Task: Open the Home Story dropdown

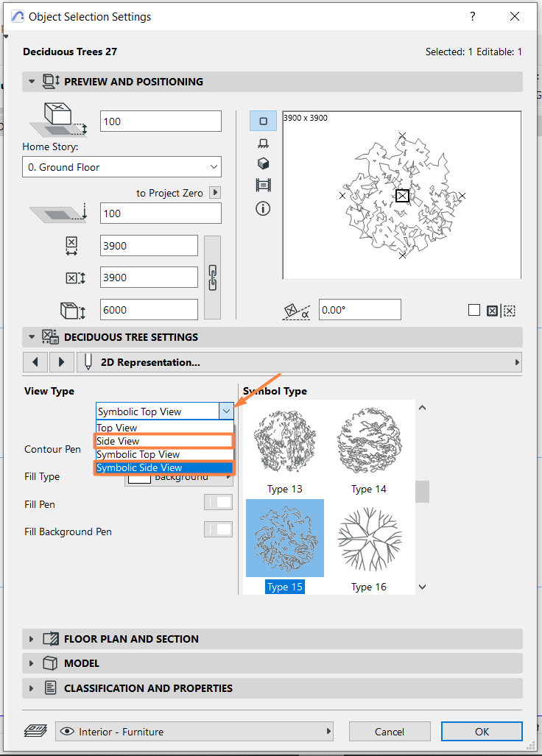Action: (x=122, y=167)
